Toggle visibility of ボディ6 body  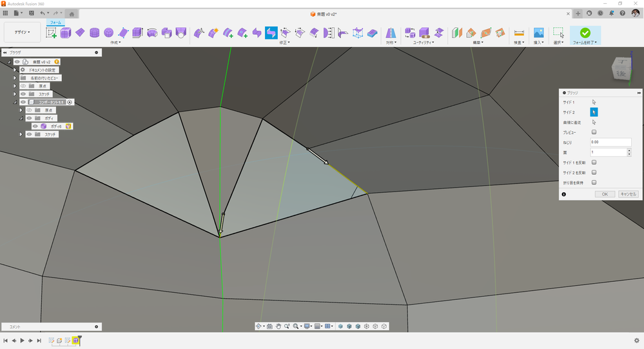(35, 126)
